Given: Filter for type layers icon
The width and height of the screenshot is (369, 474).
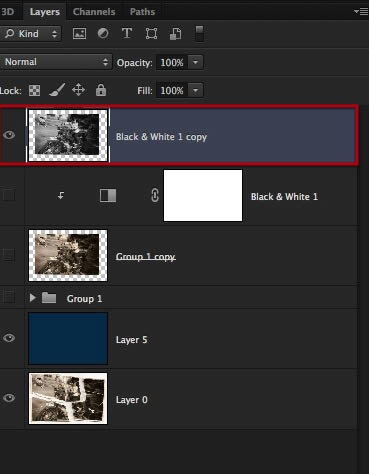Looking at the screenshot, I should pyautogui.click(x=127, y=33).
